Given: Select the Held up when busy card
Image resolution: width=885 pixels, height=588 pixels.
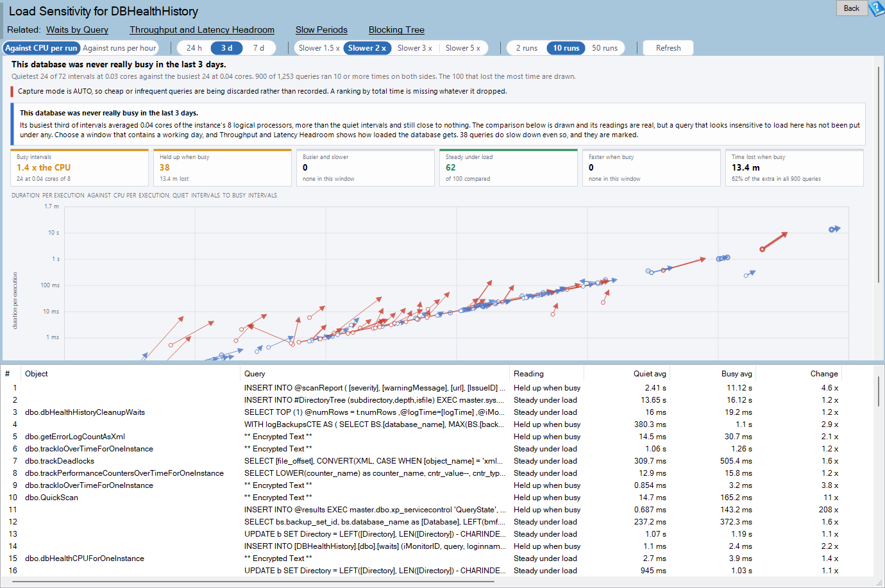Looking at the screenshot, I should tap(223, 168).
